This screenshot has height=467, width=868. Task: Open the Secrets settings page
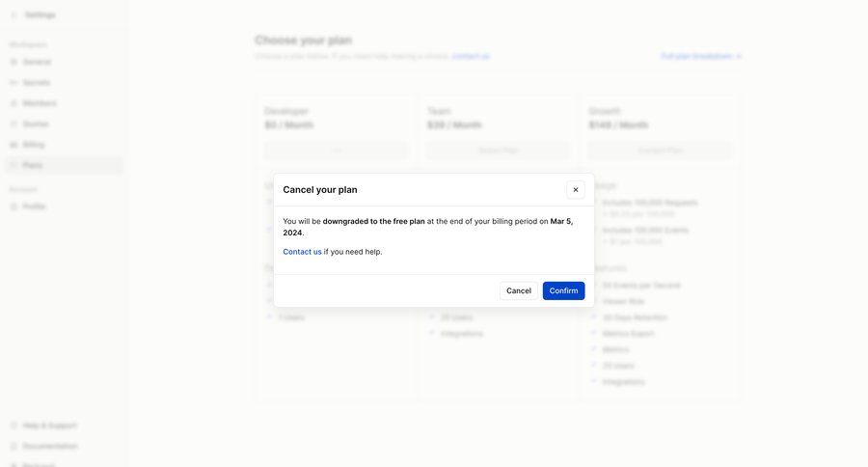point(37,83)
